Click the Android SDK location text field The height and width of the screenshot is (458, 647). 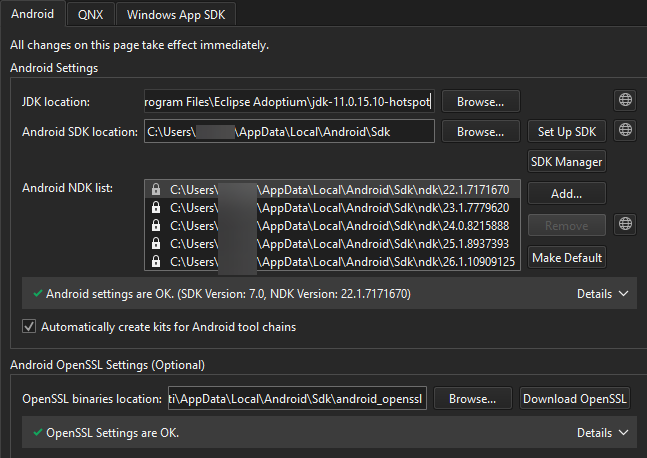click(x=288, y=132)
